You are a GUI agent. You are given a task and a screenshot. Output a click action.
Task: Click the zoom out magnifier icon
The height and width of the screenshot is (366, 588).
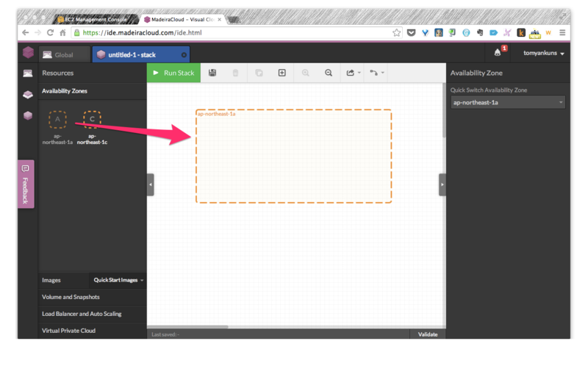[x=329, y=73]
